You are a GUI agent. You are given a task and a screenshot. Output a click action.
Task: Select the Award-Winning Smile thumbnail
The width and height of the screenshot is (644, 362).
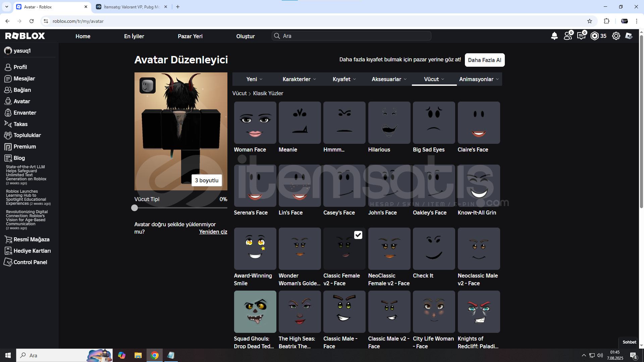pos(255,249)
